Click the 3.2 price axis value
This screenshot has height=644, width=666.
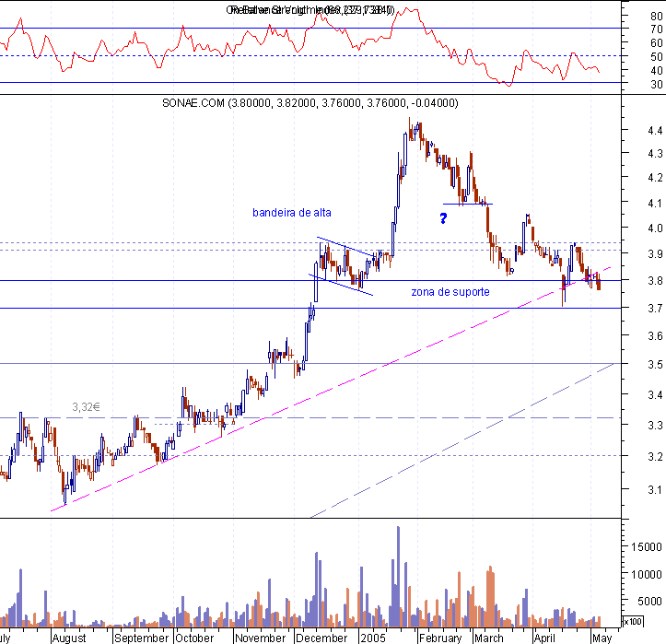point(655,457)
